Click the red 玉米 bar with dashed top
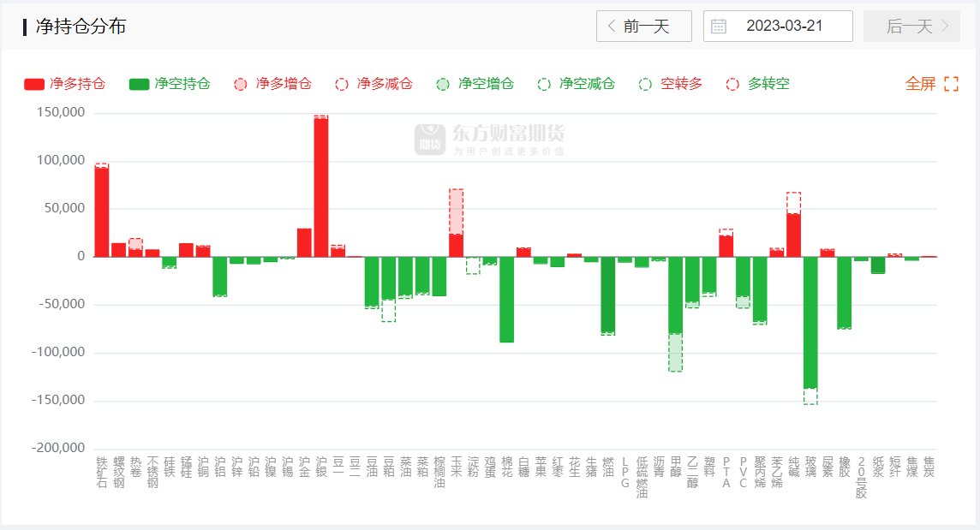The height and width of the screenshot is (530, 980). point(456,245)
